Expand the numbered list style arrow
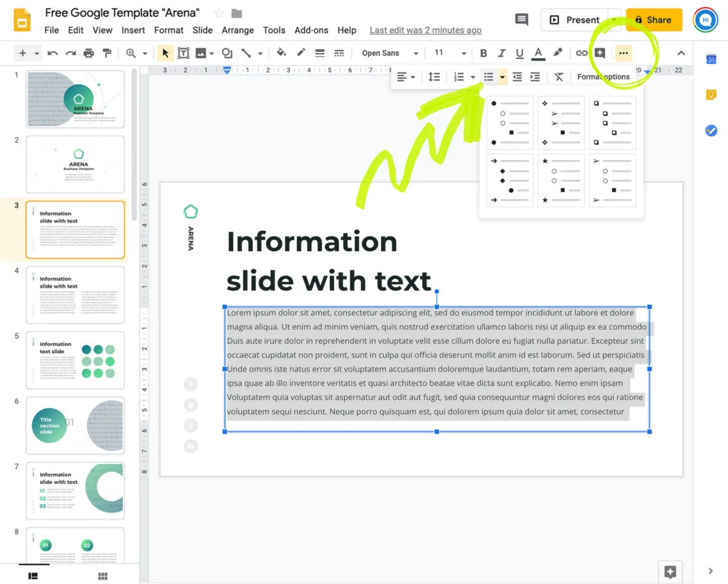728x584 pixels. point(473,77)
